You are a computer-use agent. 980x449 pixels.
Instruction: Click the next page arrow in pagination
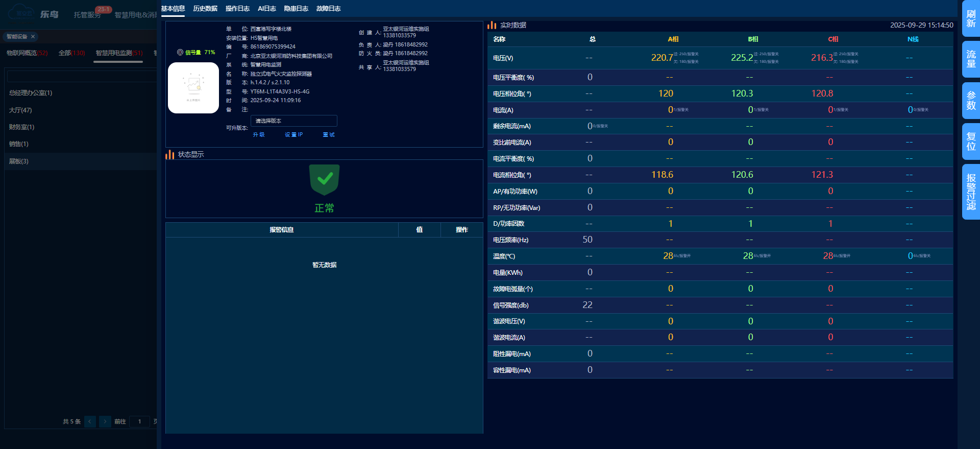click(105, 421)
